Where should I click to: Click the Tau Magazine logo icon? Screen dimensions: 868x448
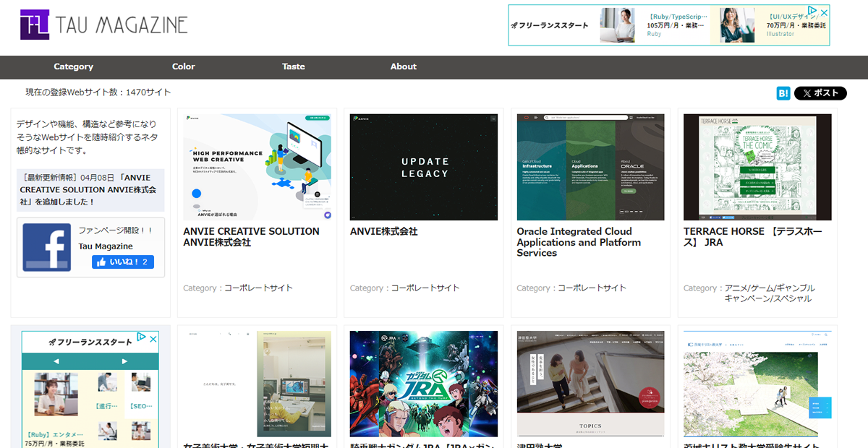pos(35,25)
